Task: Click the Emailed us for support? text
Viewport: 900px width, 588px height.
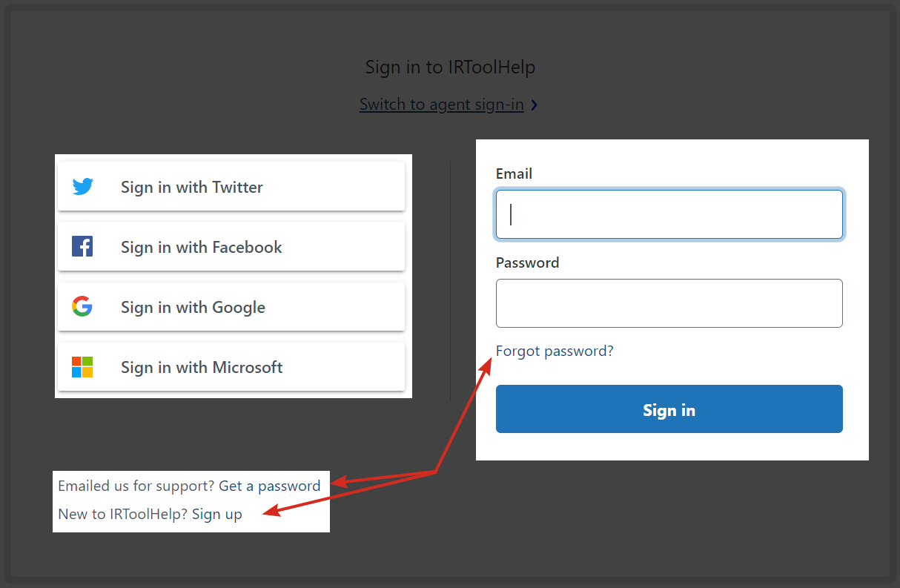Action: [x=136, y=486]
